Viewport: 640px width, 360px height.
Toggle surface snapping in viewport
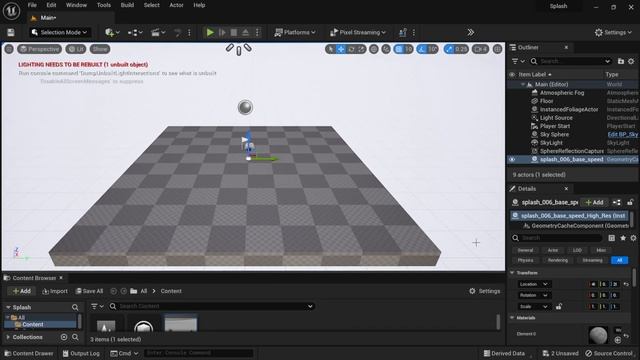[386, 49]
